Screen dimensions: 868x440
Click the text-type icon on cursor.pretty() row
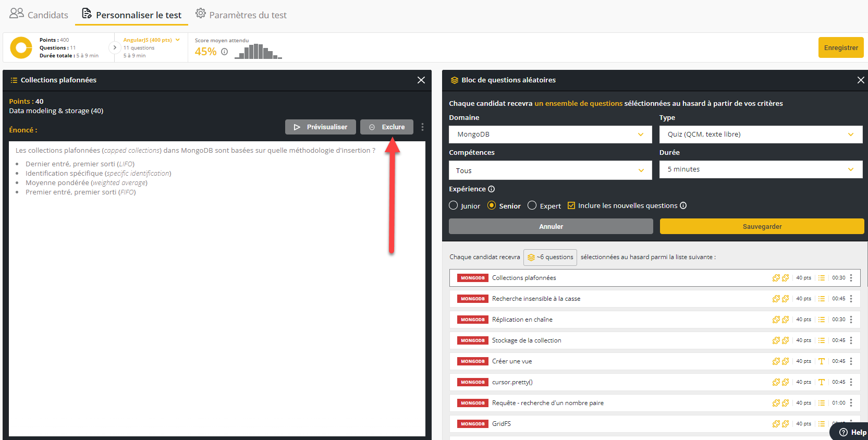tap(821, 382)
